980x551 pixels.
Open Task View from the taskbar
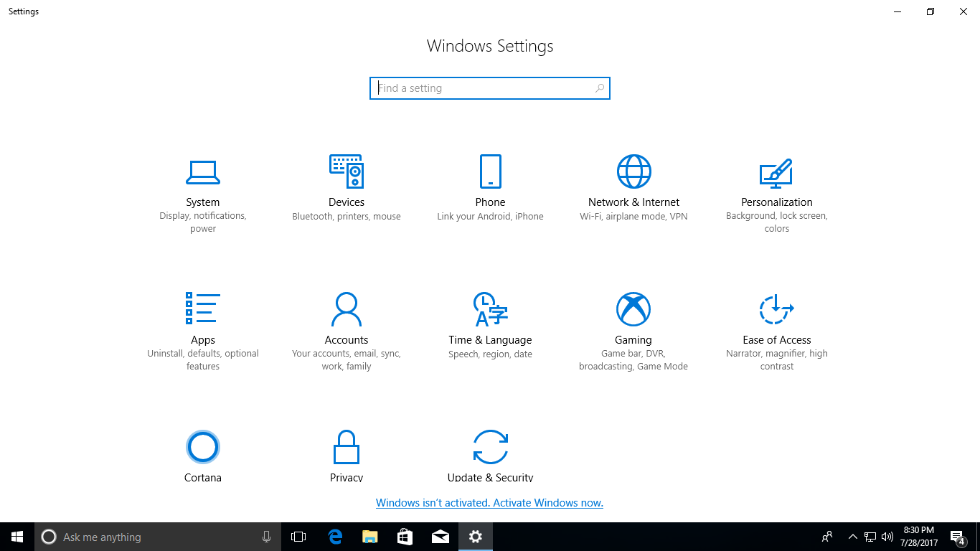tap(298, 537)
